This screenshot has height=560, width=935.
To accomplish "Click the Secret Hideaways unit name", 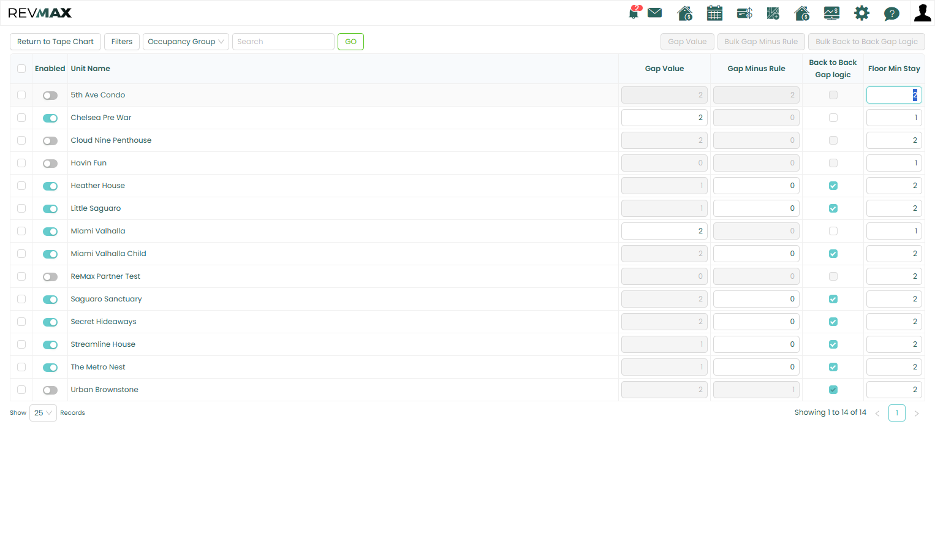I will pyautogui.click(x=104, y=322).
